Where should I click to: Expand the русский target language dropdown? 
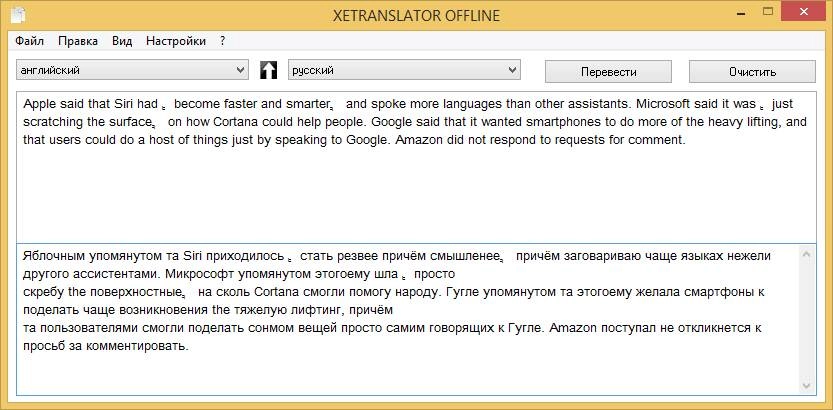pos(404,70)
